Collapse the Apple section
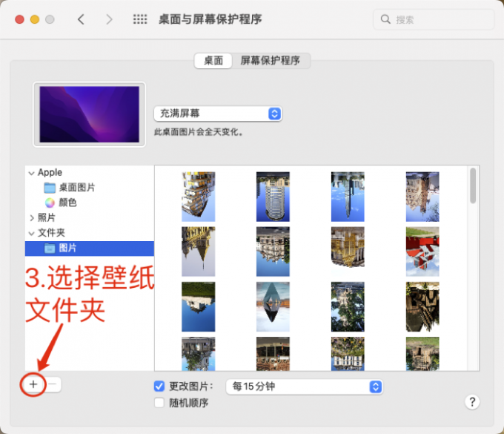Image resolution: width=504 pixels, height=434 pixels. point(31,173)
